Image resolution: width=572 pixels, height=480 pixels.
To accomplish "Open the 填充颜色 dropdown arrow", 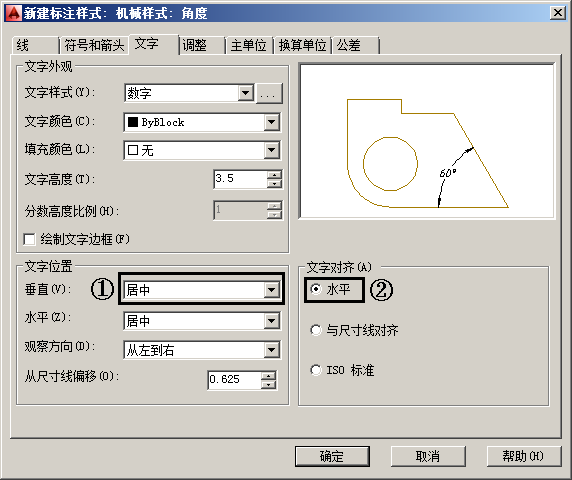I will pyautogui.click(x=272, y=150).
